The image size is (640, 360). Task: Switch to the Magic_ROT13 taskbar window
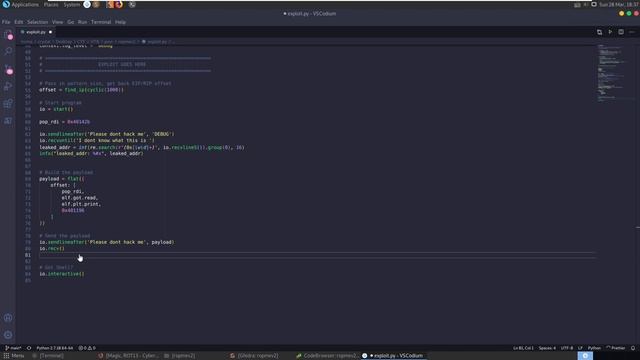[128, 356]
